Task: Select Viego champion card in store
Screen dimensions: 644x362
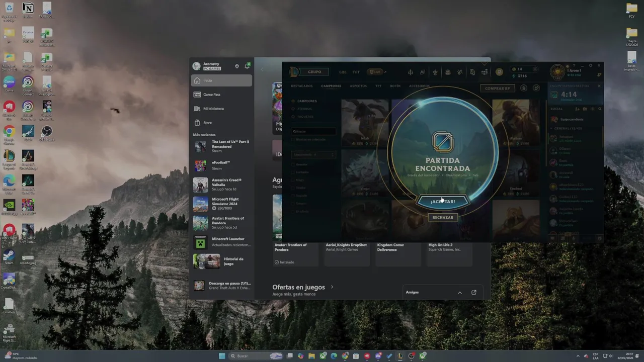Action: pyautogui.click(x=365, y=173)
